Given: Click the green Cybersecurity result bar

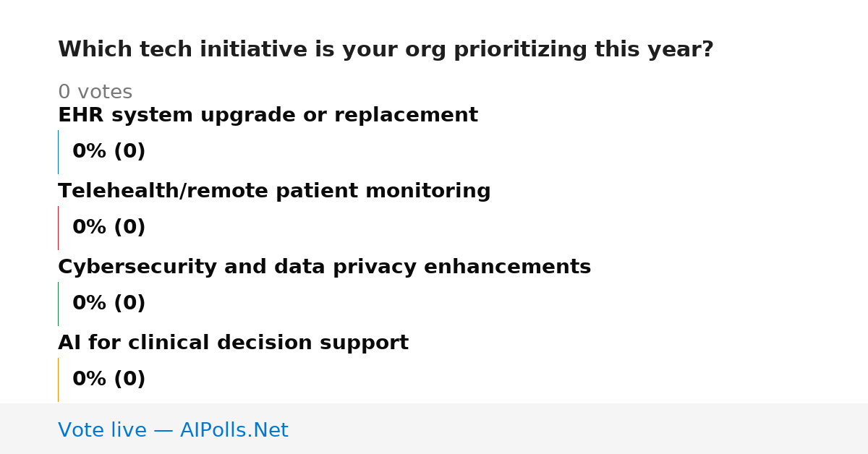Looking at the screenshot, I should point(58,304).
